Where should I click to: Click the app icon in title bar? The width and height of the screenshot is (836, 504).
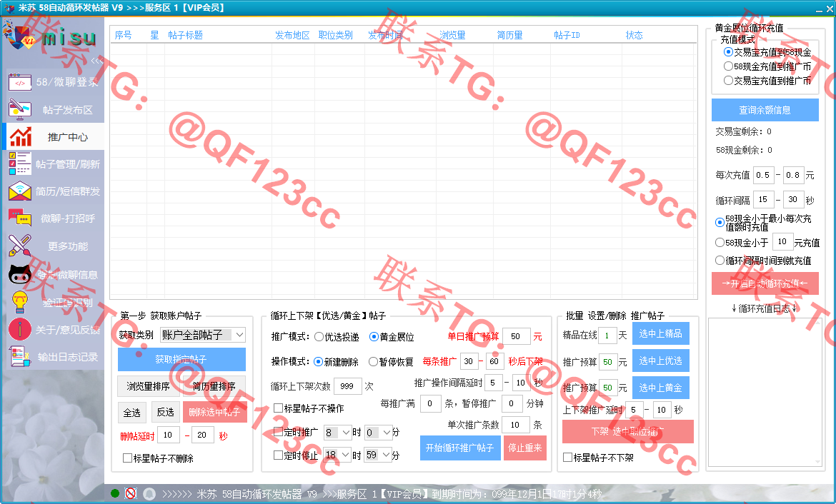(9, 7)
